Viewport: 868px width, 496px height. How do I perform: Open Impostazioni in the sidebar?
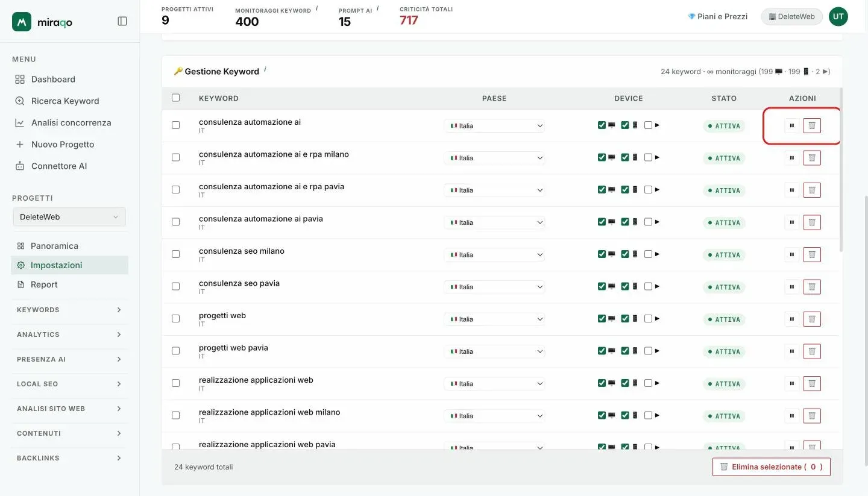(x=69, y=265)
